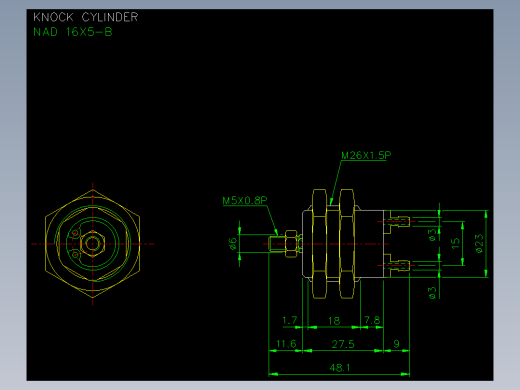Click the 7.8 dimension value

click(x=372, y=320)
